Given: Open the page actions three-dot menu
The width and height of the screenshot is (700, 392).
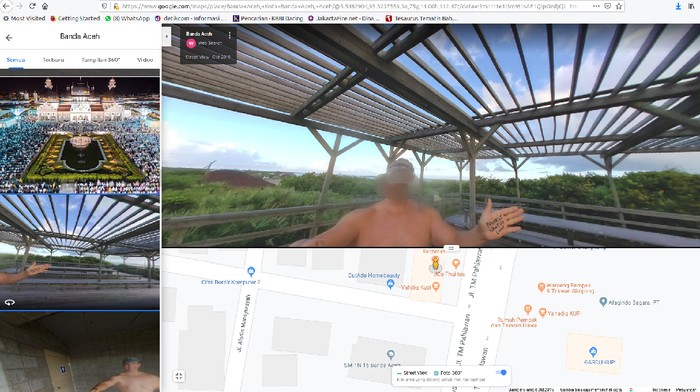Looking at the screenshot, I should [x=596, y=6].
